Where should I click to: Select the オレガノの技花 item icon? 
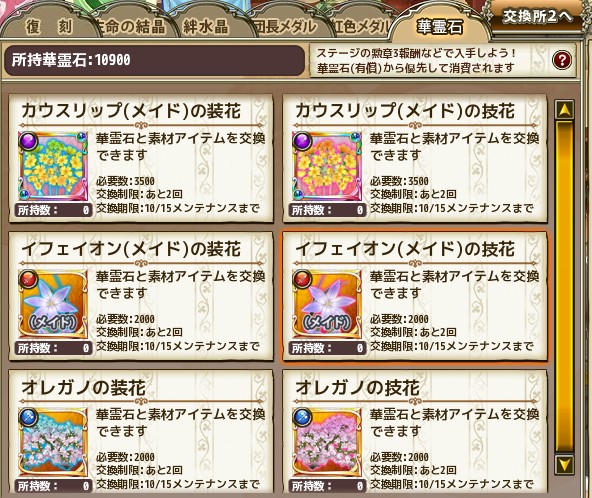click(x=327, y=442)
